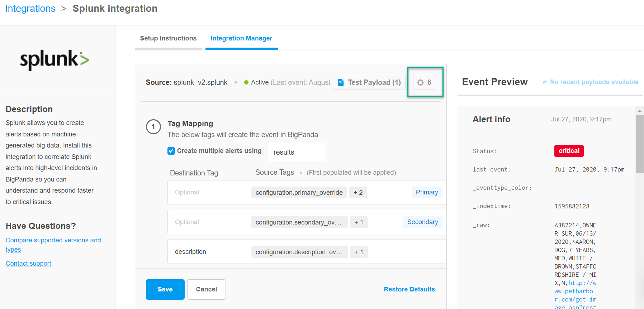
Task: Click the Test Payload document icon
Action: tap(341, 82)
